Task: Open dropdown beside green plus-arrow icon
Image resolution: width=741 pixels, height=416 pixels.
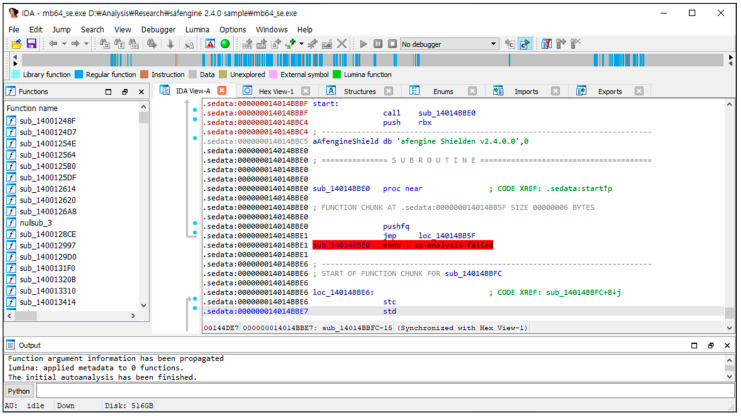Action: pos(302,44)
